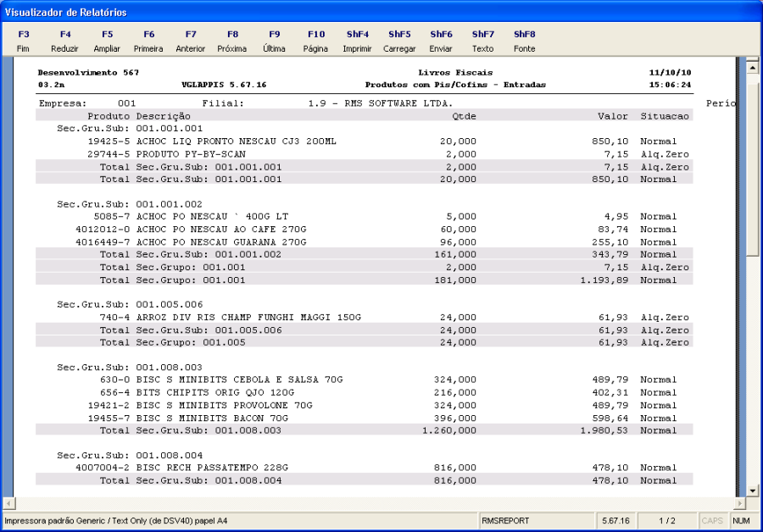Image resolution: width=763 pixels, height=532 pixels.
Task: Click 'Sec.Gru.Sub: 001.008.003' group header
Action: [x=130, y=367]
